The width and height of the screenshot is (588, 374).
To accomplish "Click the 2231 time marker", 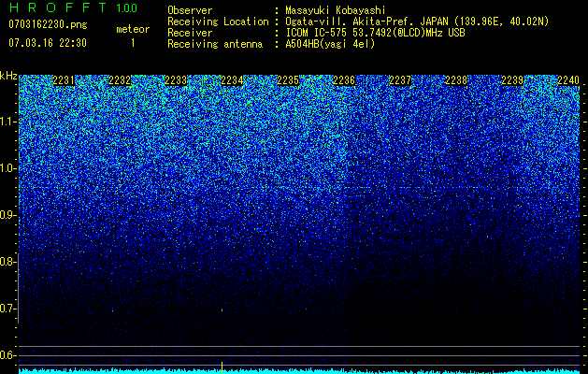I will point(64,80).
